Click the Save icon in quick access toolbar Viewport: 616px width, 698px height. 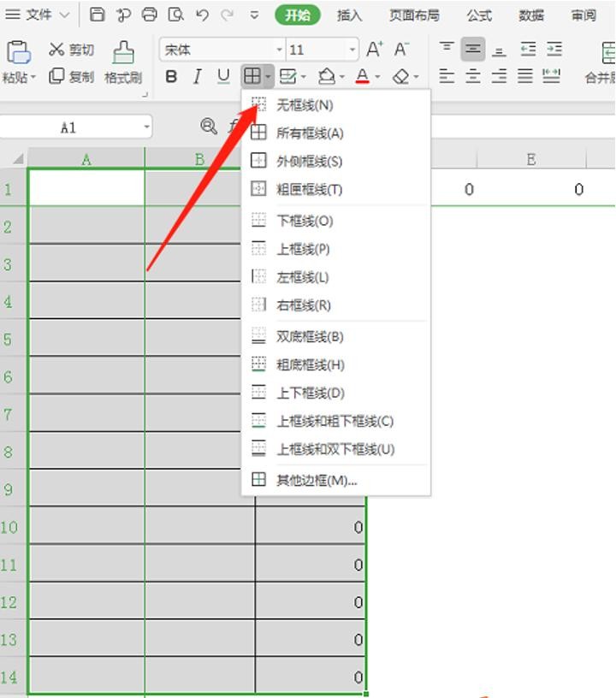click(x=98, y=15)
